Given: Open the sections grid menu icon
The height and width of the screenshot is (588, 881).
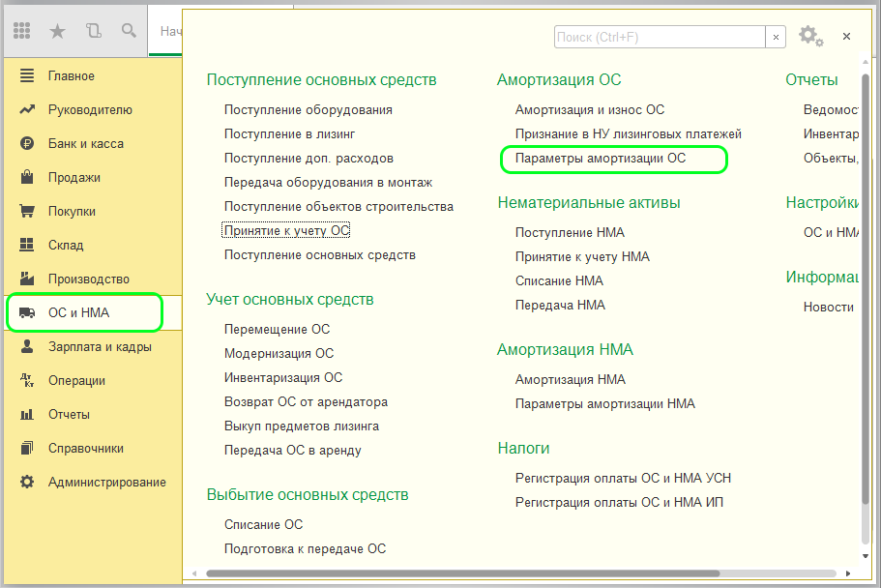Looking at the screenshot, I should (22, 32).
